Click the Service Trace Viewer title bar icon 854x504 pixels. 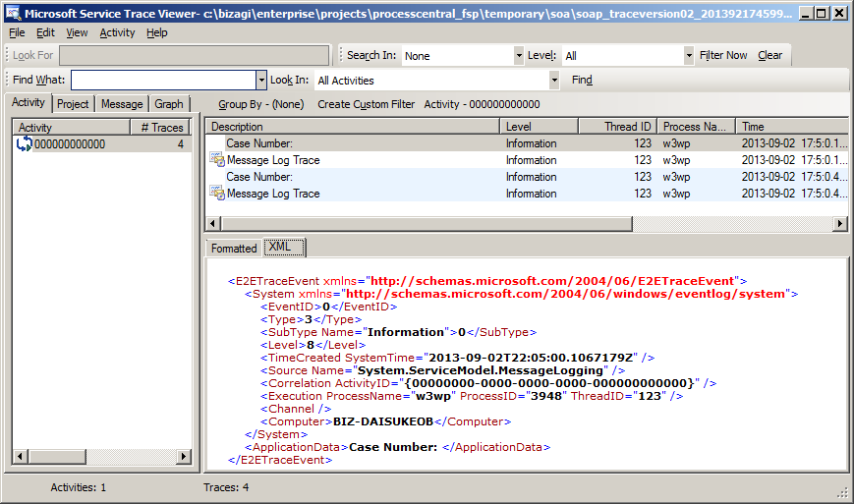pos(13,13)
